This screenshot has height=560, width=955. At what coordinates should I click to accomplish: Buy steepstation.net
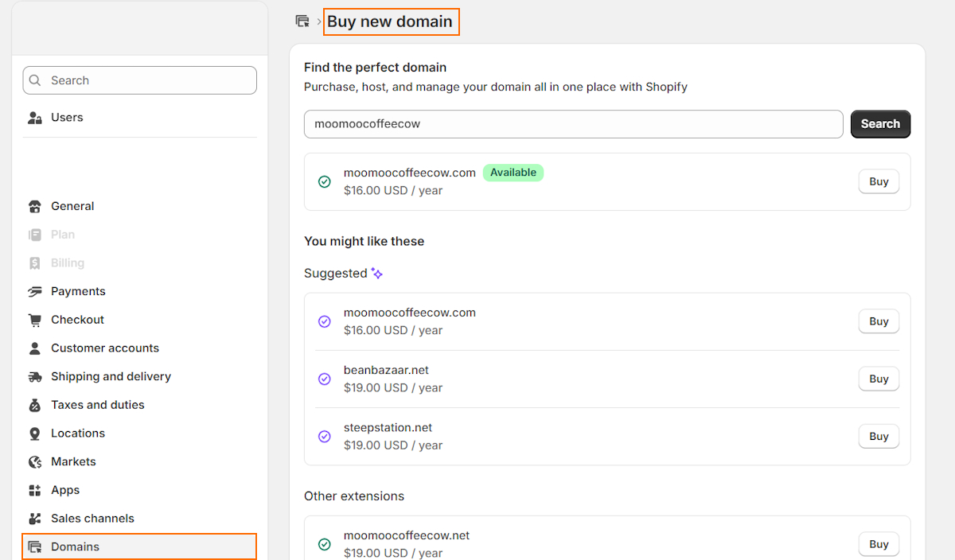879,436
